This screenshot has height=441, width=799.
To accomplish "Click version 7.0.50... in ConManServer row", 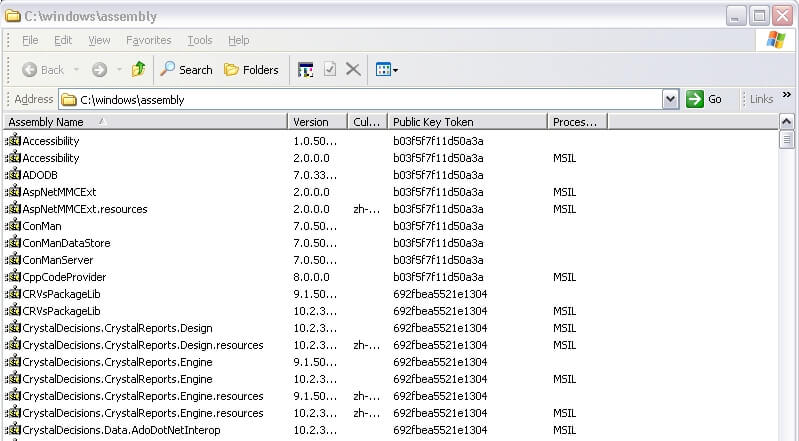I will [x=315, y=260].
